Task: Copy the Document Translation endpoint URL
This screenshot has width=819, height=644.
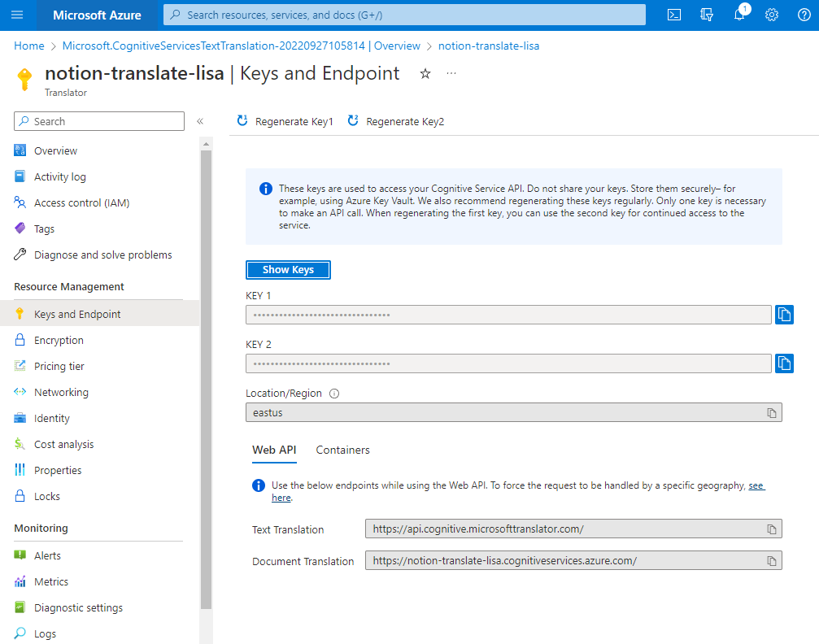Action: [772, 561]
